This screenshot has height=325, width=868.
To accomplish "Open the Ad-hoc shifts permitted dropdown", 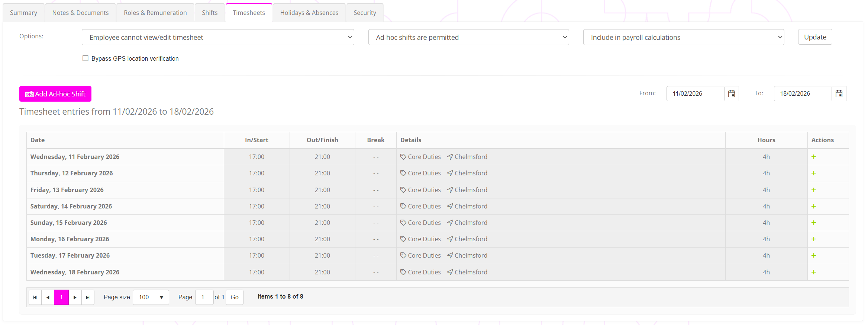I will pyautogui.click(x=468, y=37).
